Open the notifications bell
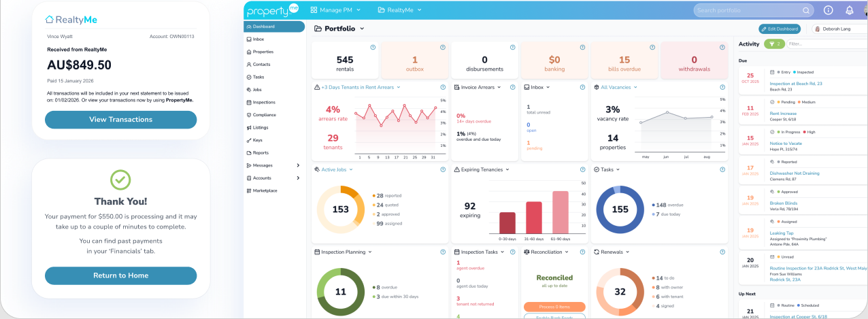The image size is (868, 319). pos(850,10)
